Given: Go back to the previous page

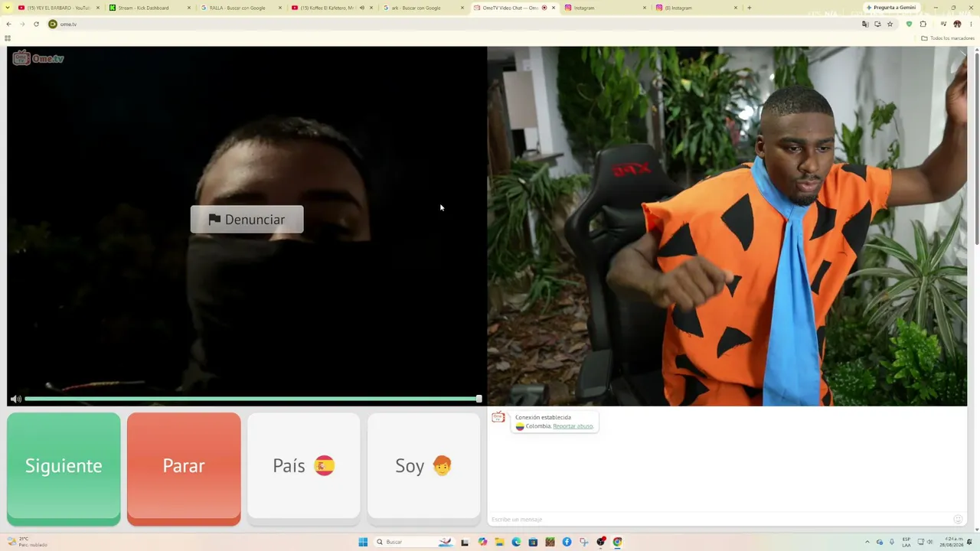Looking at the screenshot, I should click(9, 24).
